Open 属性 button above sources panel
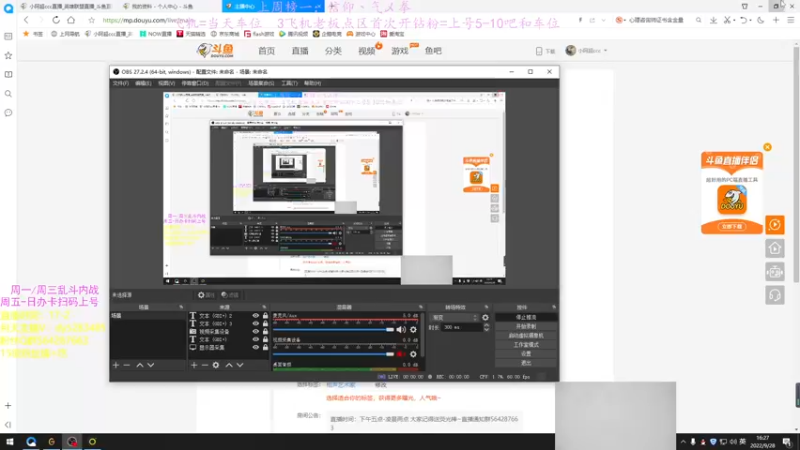The image size is (800, 450). pyautogui.click(x=206, y=295)
